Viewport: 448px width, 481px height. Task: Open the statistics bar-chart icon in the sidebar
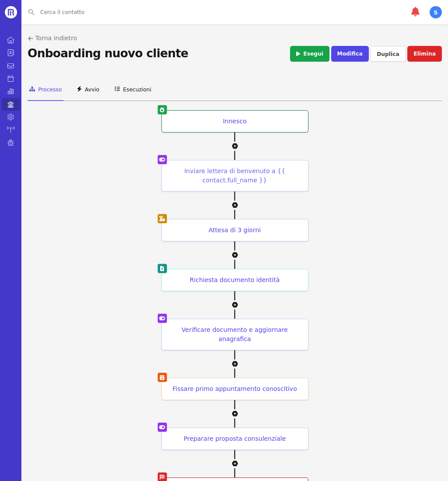(x=10, y=91)
